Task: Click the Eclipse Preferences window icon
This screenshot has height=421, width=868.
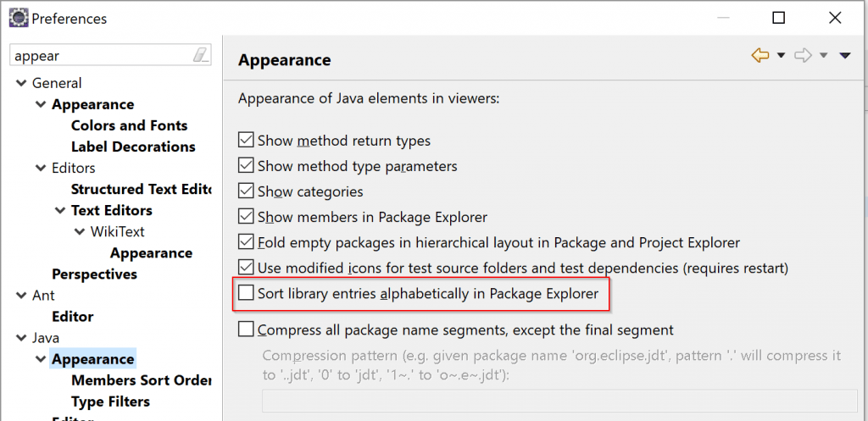Action: coord(19,19)
